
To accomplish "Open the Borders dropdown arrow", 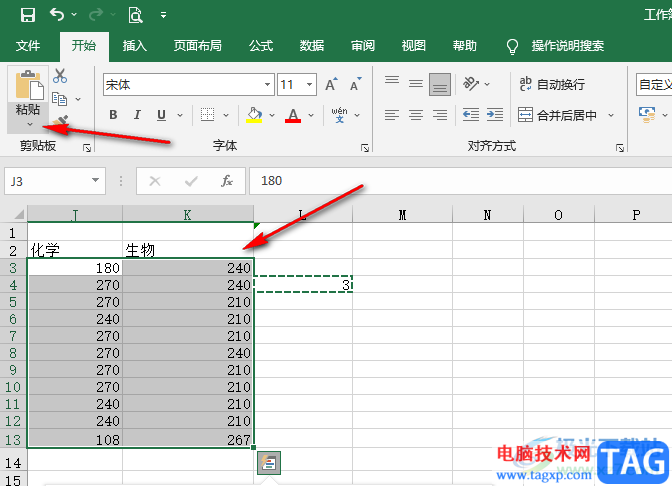I will coord(226,115).
